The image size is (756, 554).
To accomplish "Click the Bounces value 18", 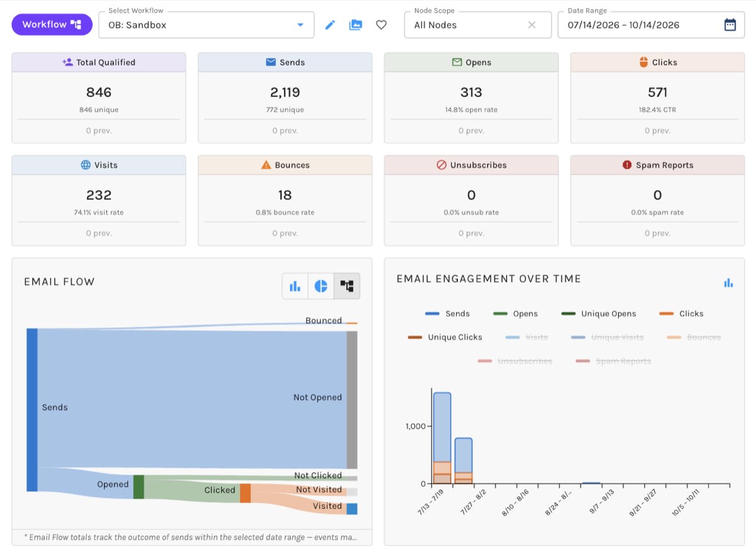I will coord(285,195).
